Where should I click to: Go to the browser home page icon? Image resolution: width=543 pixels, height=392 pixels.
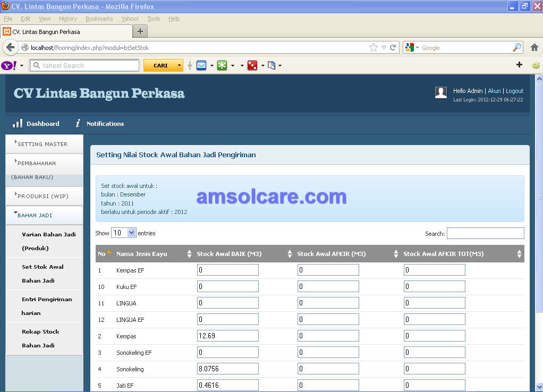click(534, 47)
